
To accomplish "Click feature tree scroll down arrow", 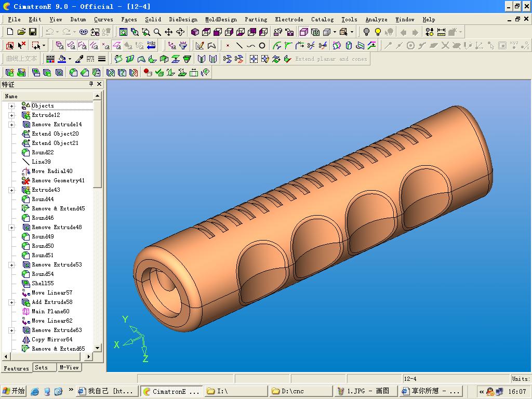I will [97, 348].
